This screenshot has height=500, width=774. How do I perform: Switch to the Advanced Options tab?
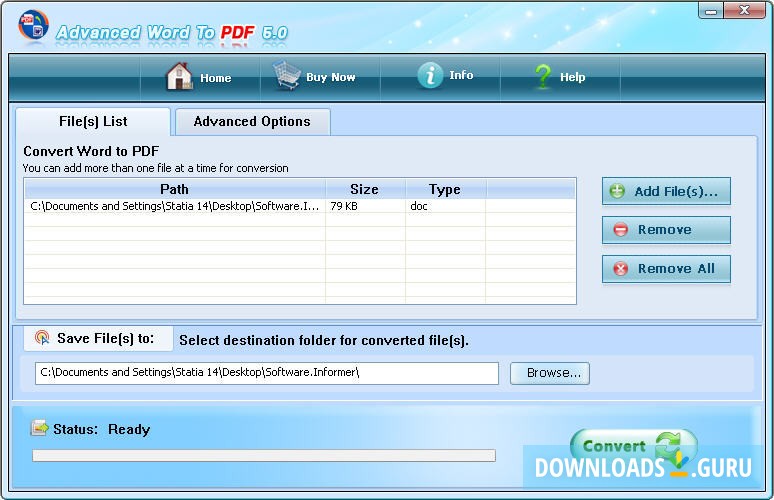pyautogui.click(x=252, y=121)
